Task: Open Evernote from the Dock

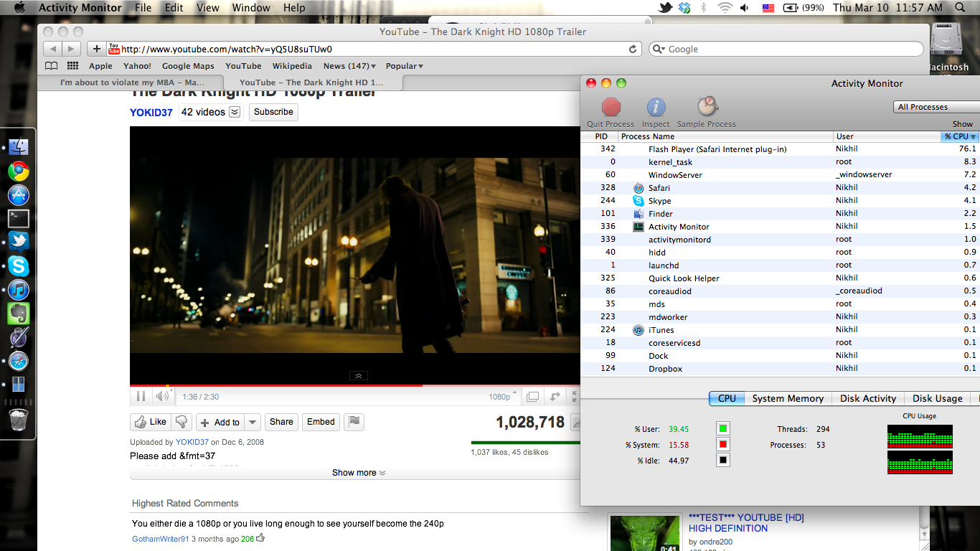Action: point(18,314)
